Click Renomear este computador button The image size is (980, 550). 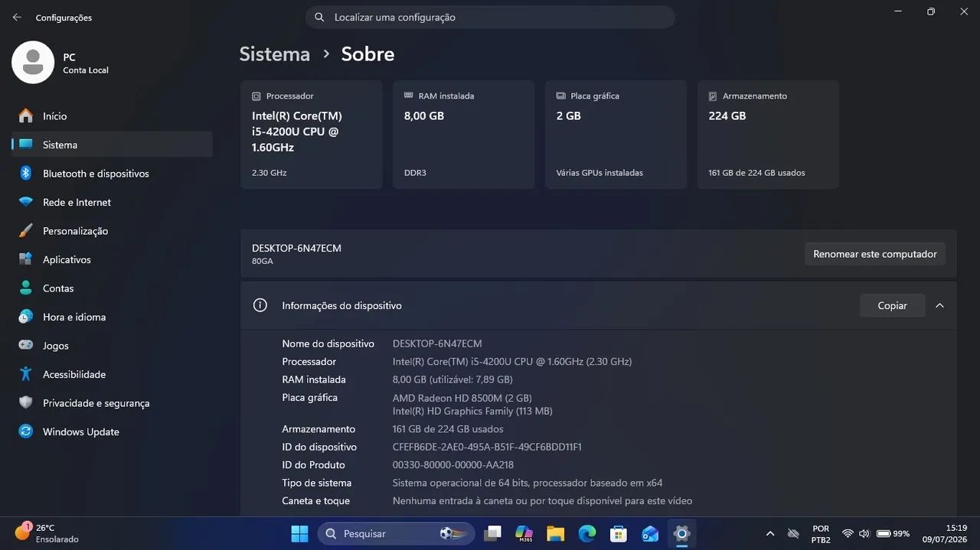click(874, 254)
